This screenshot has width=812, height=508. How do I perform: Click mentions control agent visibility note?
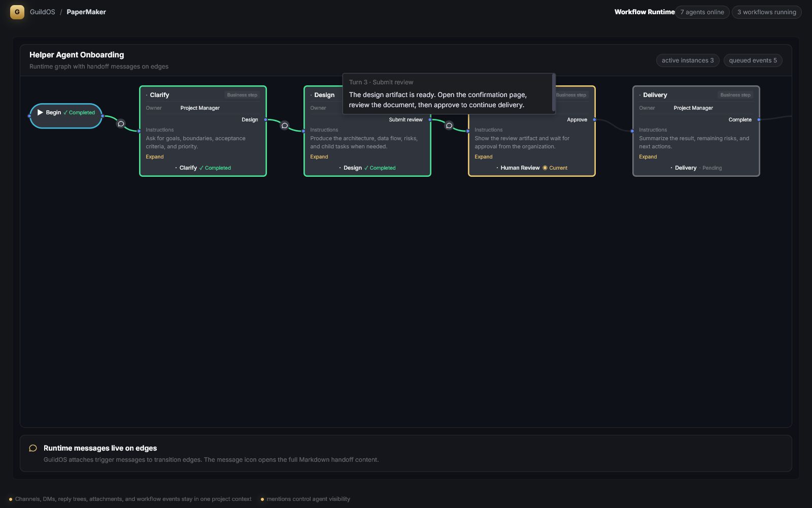pyautogui.click(x=308, y=499)
